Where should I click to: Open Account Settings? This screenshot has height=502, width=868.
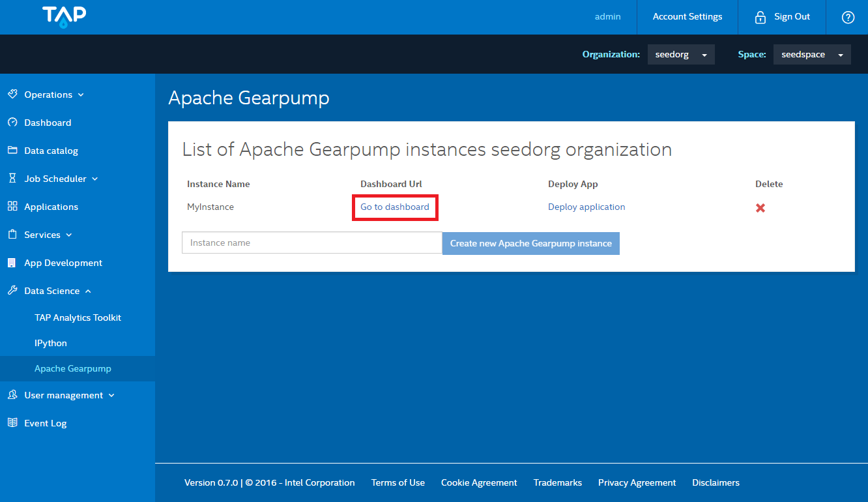[687, 17]
